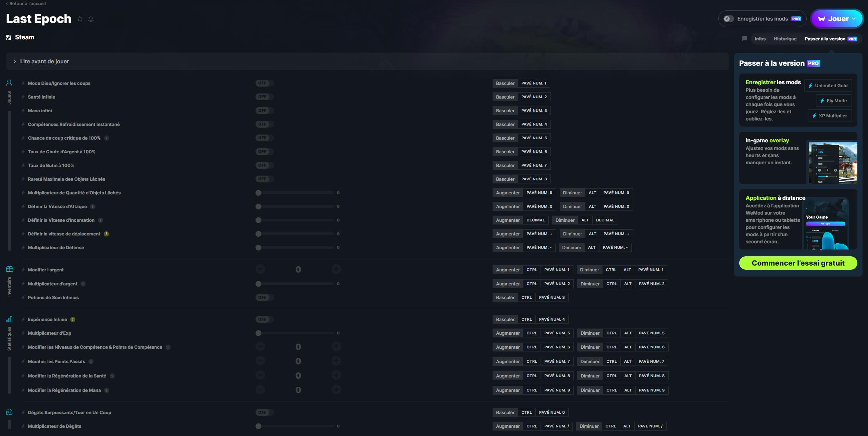Open the Statistiques section icon
The width and height of the screenshot is (868, 436).
click(x=9, y=319)
